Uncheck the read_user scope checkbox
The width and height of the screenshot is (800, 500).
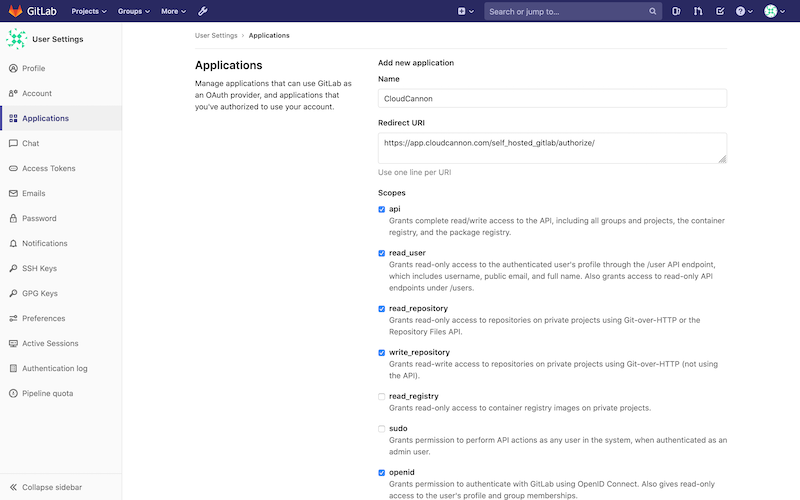click(382, 253)
